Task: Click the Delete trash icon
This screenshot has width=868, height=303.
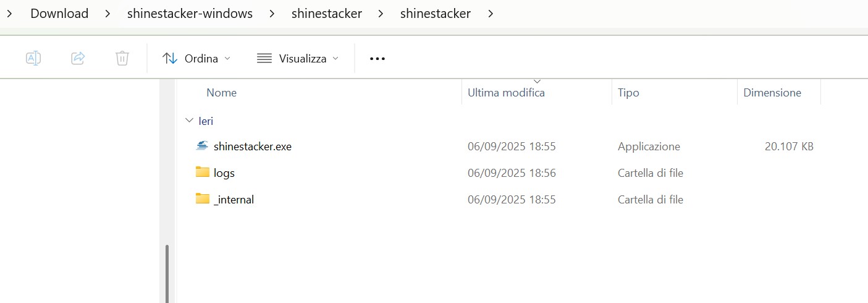Action: click(x=122, y=58)
